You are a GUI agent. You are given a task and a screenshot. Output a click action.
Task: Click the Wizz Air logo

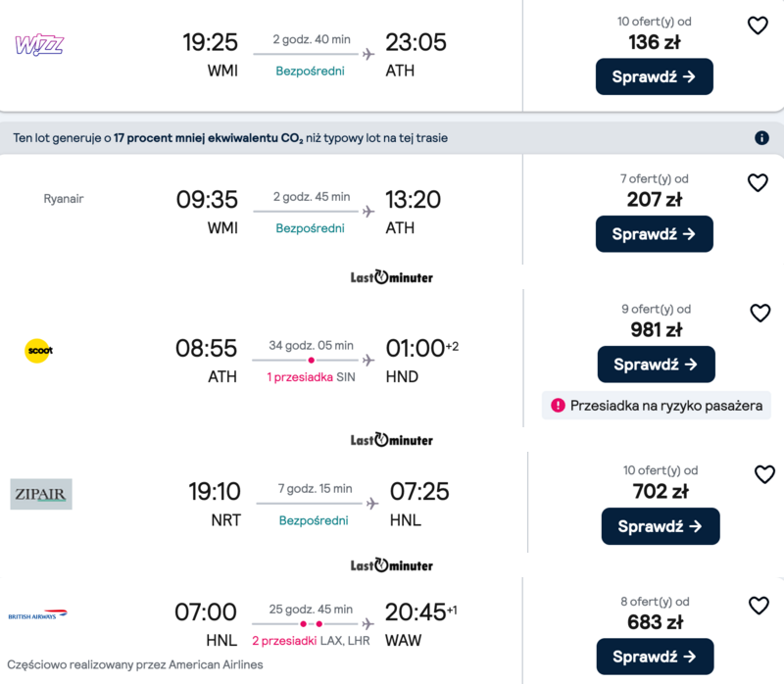click(x=40, y=43)
